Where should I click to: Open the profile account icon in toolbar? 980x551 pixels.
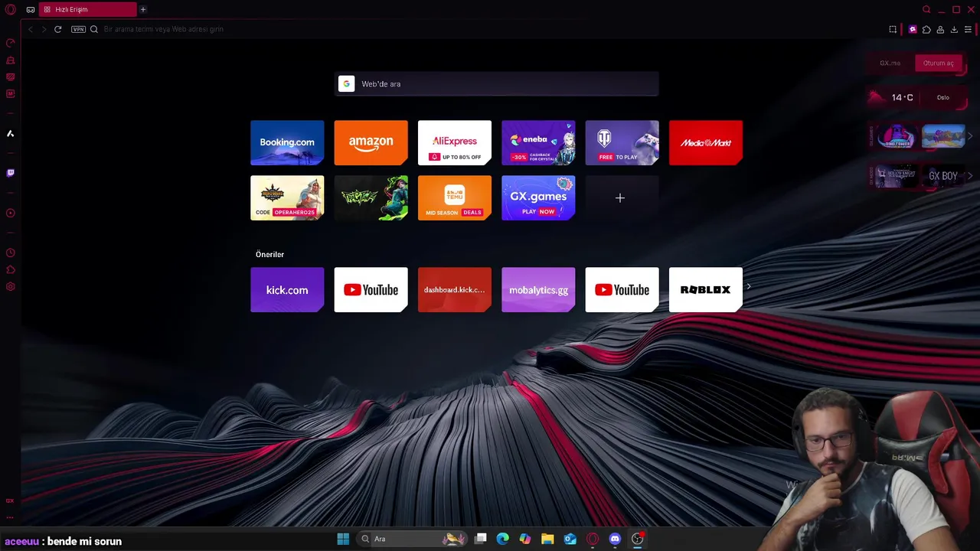[x=940, y=29]
